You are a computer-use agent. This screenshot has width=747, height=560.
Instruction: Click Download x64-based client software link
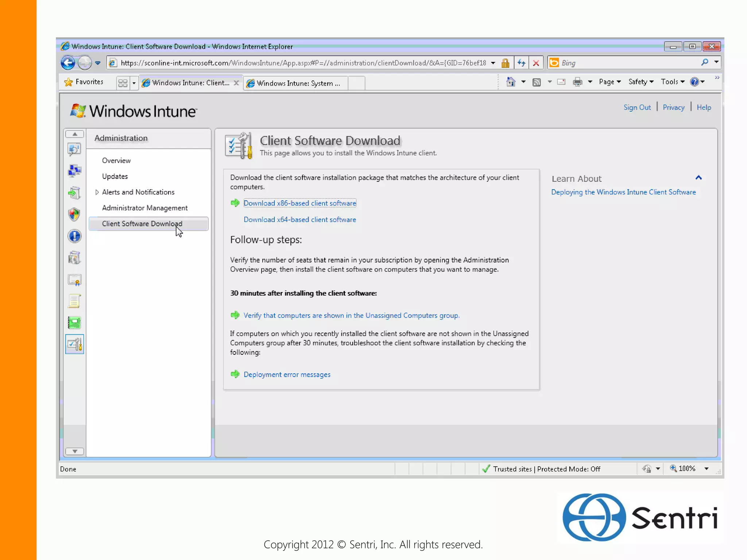point(299,219)
